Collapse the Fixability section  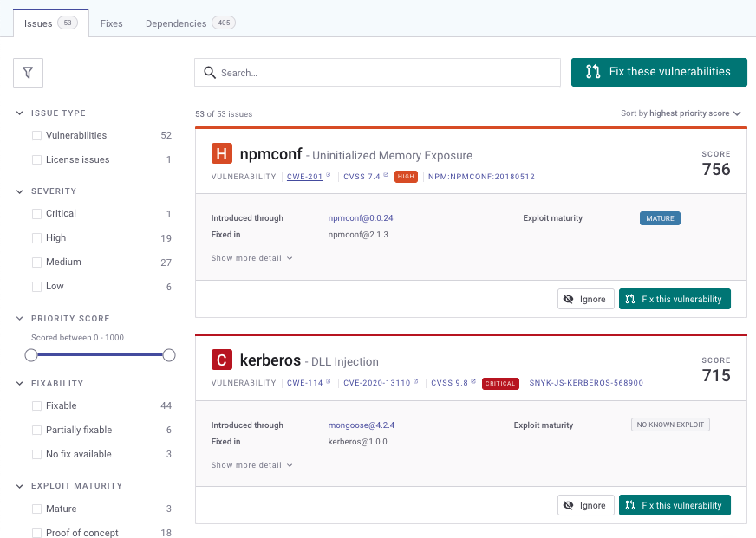coord(20,384)
